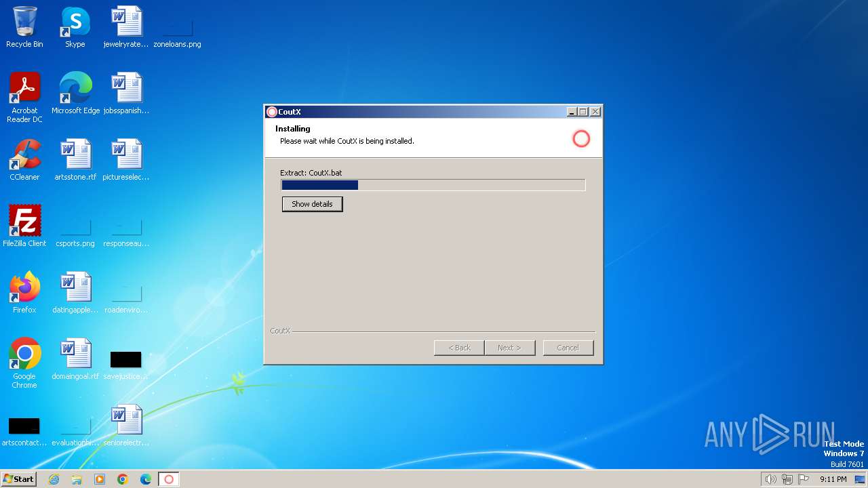This screenshot has height=488, width=868.
Task: Click the 9:11 PM clock
Action: click(x=833, y=479)
